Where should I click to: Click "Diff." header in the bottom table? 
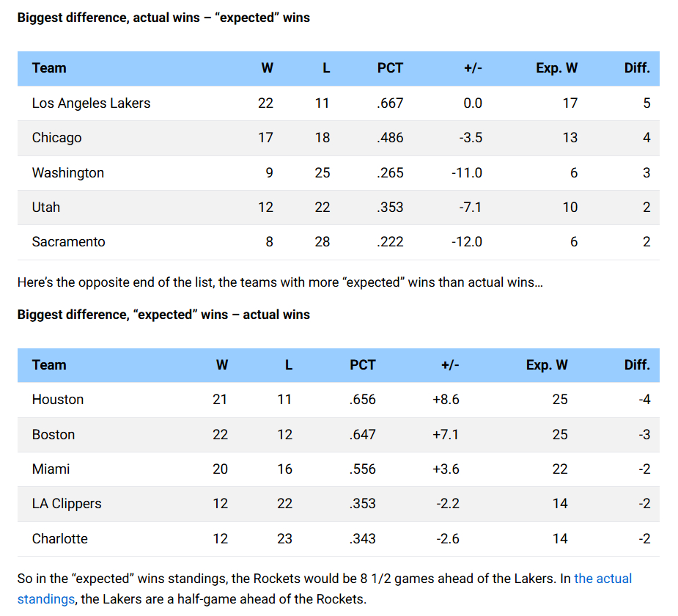(x=637, y=365)
